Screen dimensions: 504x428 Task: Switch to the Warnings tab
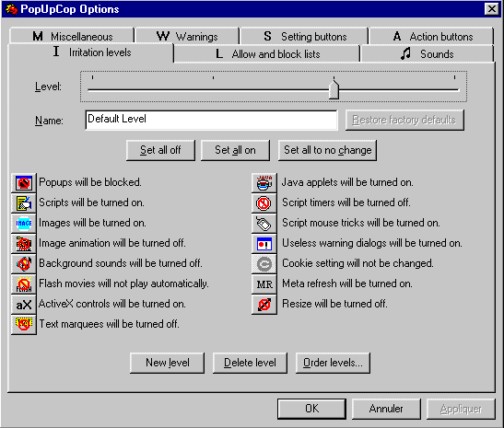pos(187,36)
